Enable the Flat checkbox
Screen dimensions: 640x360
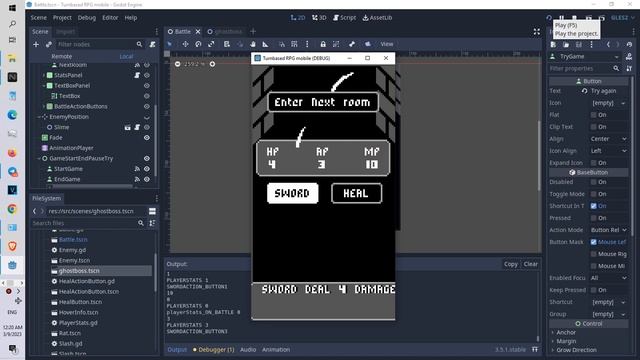(x=593, y=115)
